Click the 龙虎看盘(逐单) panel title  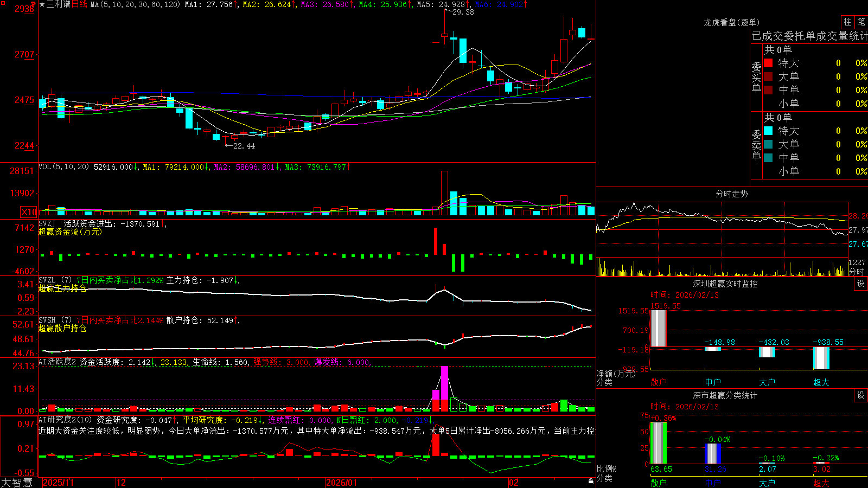point(731,22)
